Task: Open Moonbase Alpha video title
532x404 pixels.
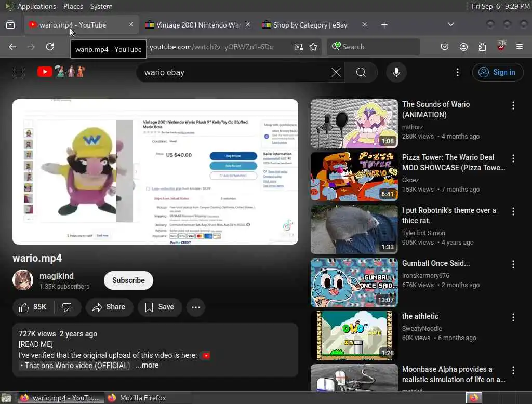Action: pyautogui.click(x=454, y=374)
